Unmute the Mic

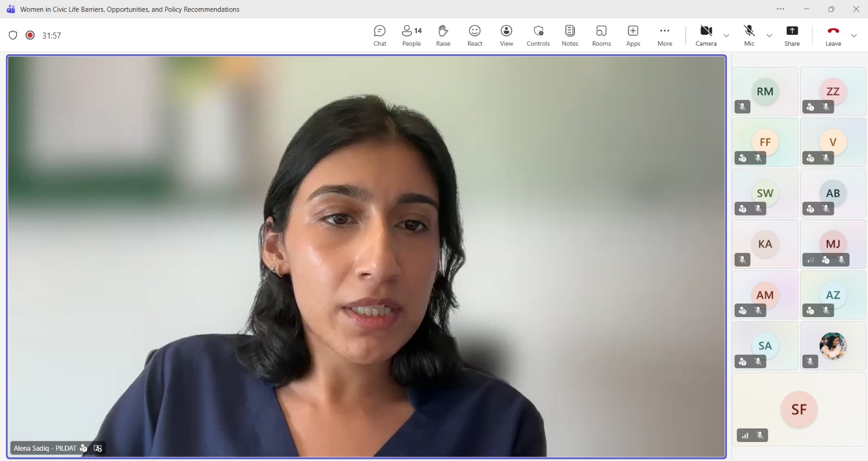(x=749, y=35)
